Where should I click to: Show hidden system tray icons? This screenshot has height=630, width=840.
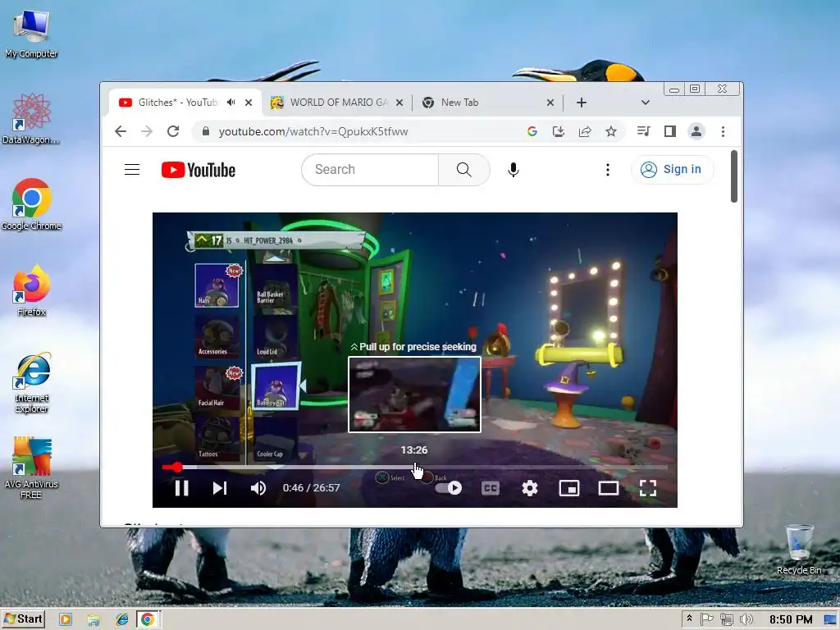coord(689,619)
